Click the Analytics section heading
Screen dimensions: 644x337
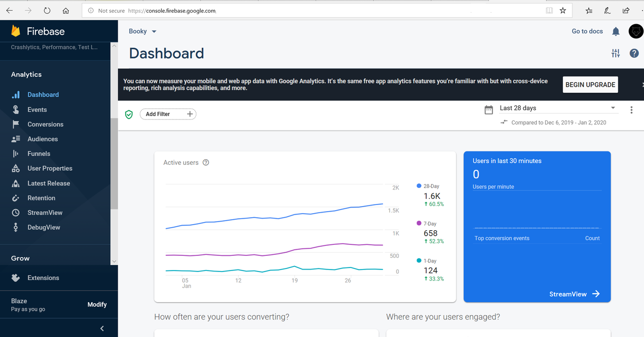point(26,75)
